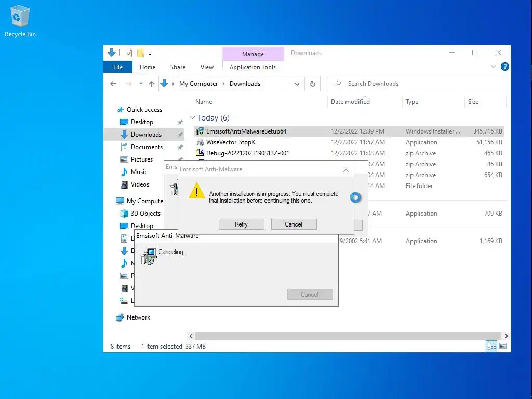Switch to the Share ribbon tab

click(x=178, y=67)
